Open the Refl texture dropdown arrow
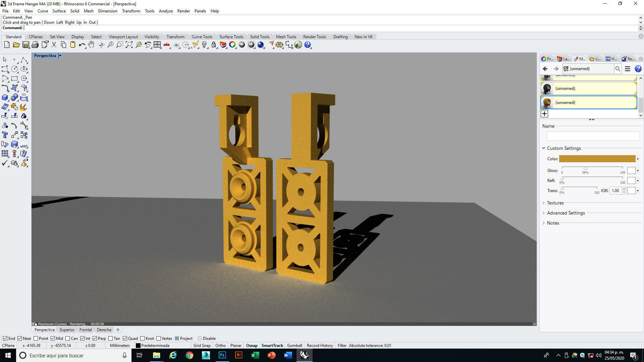644x362 pixels. (638, 181)
